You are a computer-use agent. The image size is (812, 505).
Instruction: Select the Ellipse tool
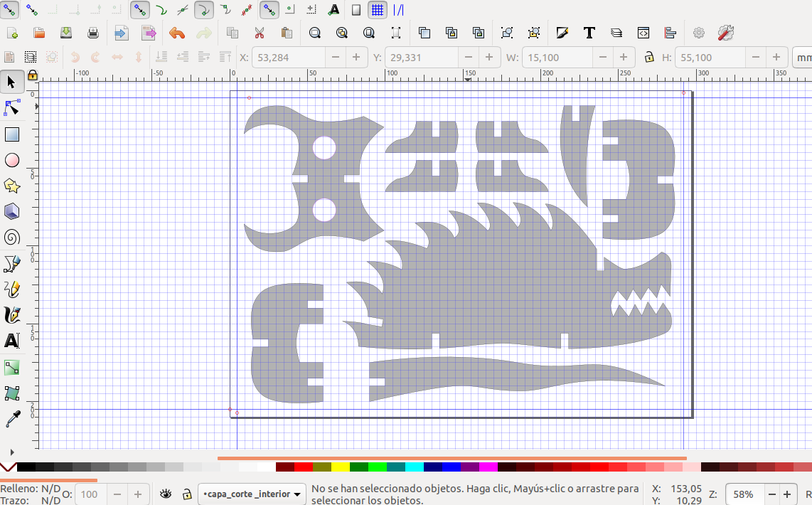pyautogui.click(x=11, y=159)
